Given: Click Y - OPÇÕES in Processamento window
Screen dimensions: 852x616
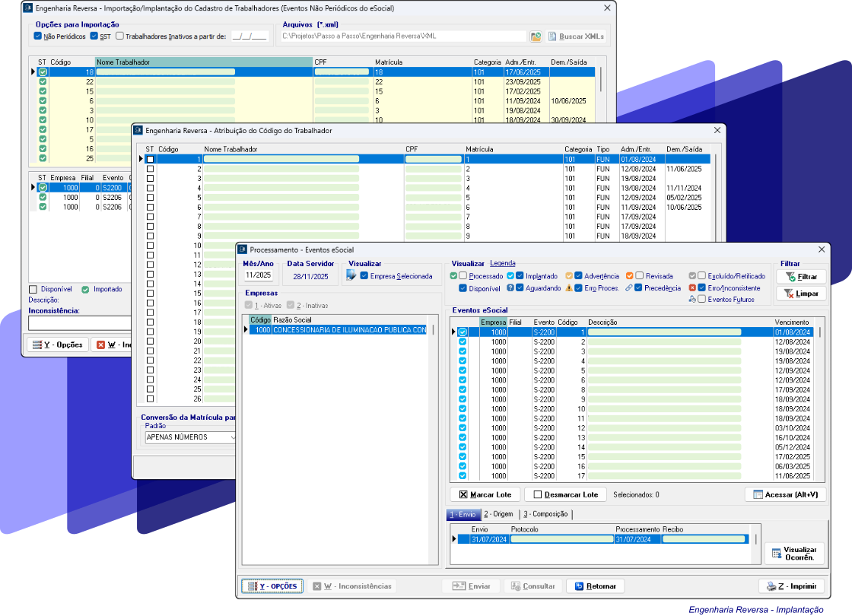Looking at the screenshot, I should (x=272, y=586).
